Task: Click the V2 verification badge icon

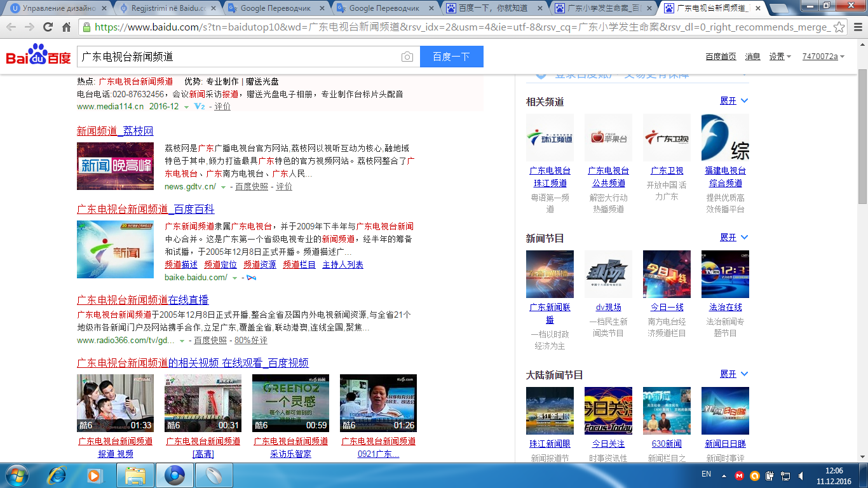Action: 199,106
